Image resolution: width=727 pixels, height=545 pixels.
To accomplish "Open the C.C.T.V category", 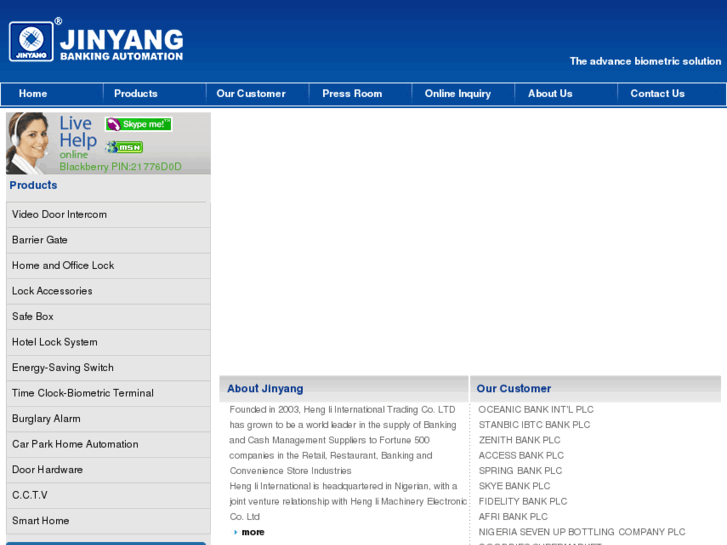I will click(108, 495).
